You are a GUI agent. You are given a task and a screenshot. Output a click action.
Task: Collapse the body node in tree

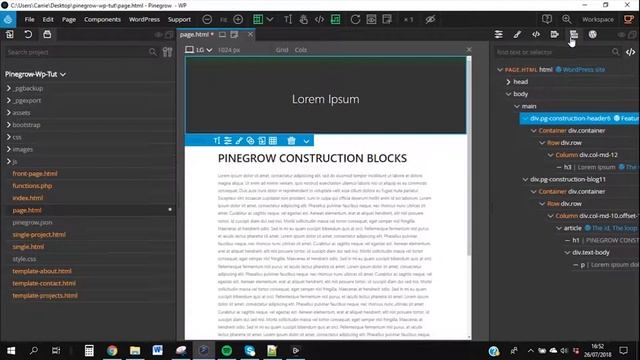click(508, 94)
